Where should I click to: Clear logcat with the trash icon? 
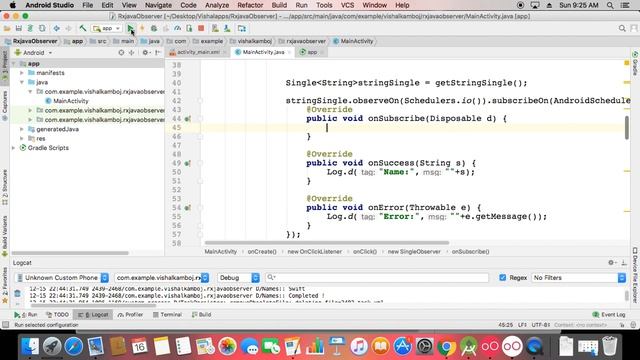pyautogui.click(x=17, y=293)
